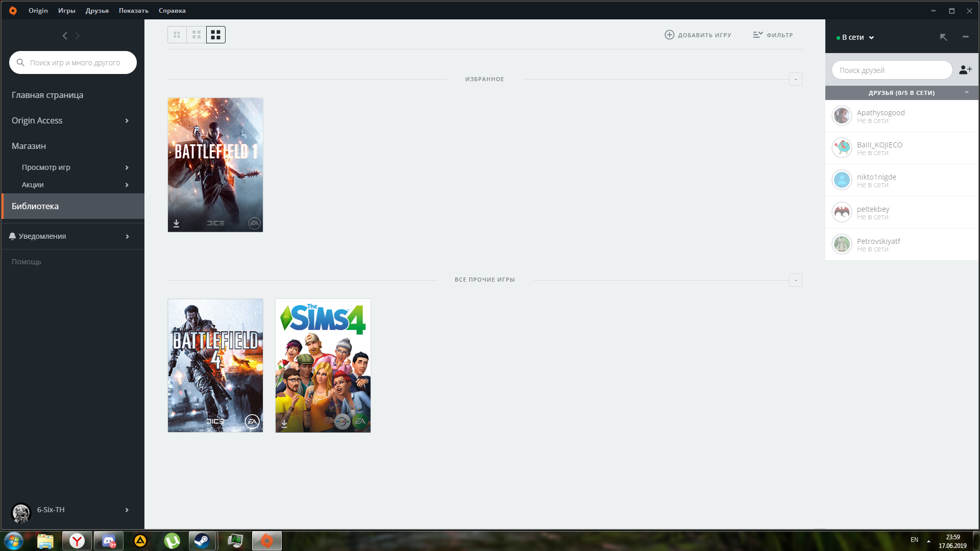This screenshot has width=980, height=551.
Task: Open the Друзья menu
Action: point(97,10)
